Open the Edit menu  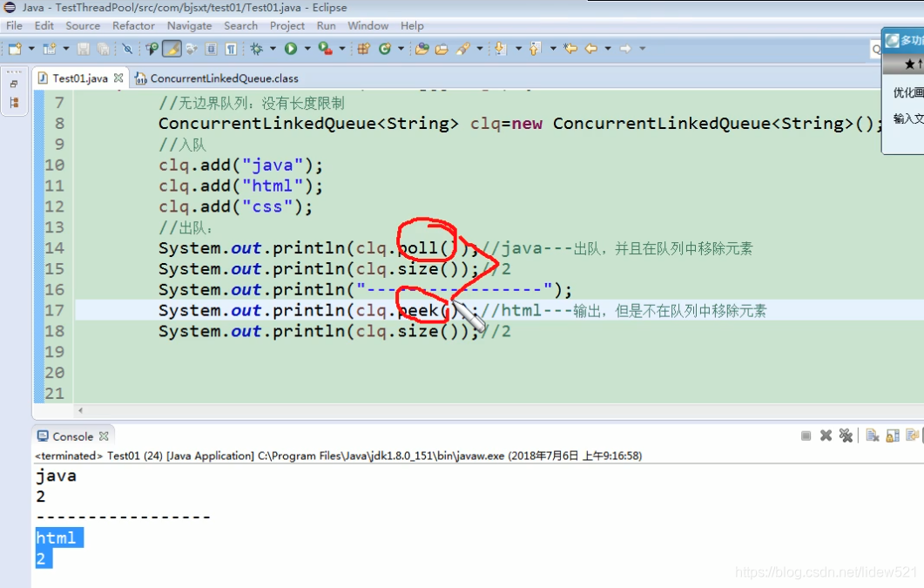[x=44, y=26]
